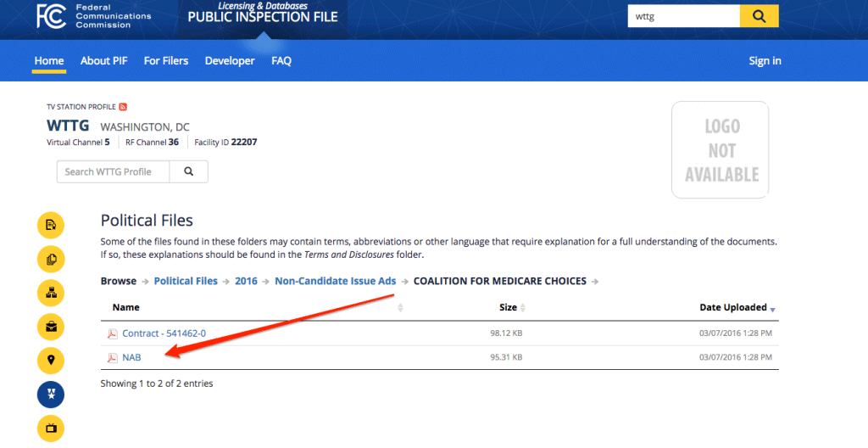The height and width of the screenshot is (448, 868).
Task: Open the map pin location sidebar icon
Action: 51,361
